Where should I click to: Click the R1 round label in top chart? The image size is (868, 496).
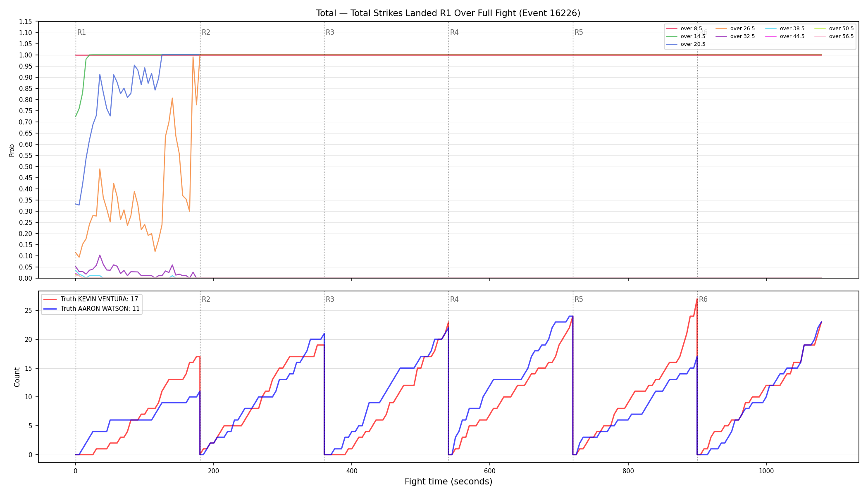(81, 32)
